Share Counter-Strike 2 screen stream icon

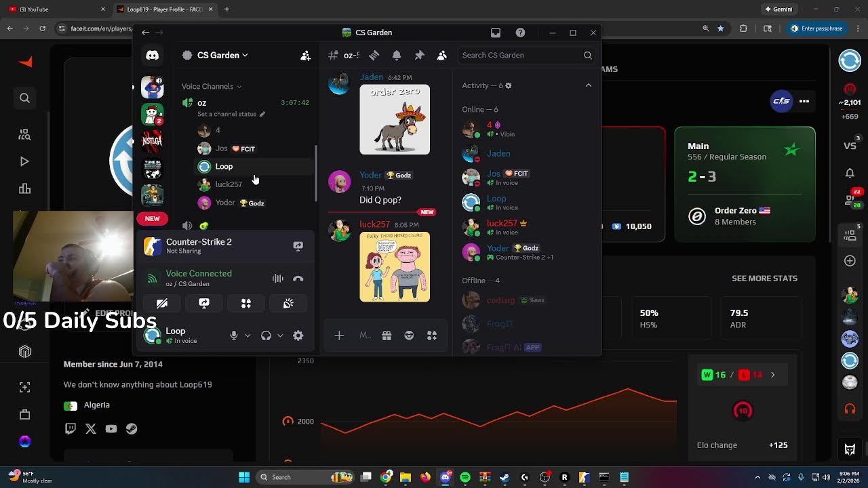(298, 246)
